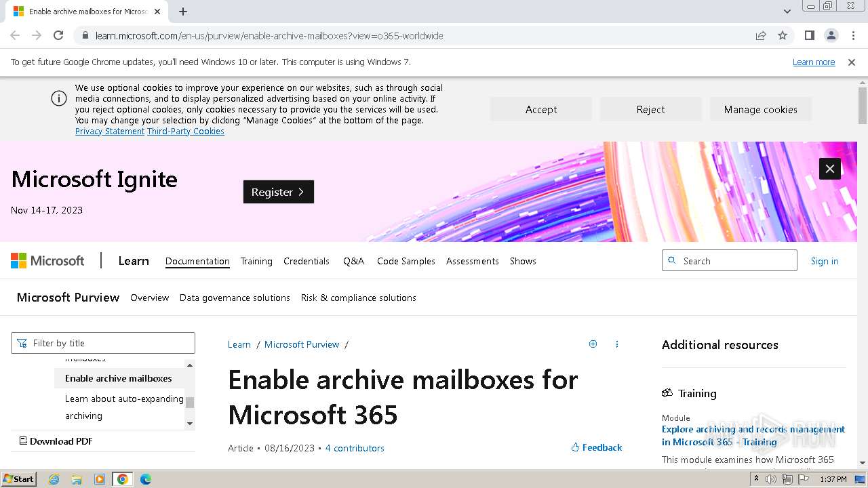Open the Microsoft Purview product link
The width and height of the screenshot is (868, 488).
pyautogui.click(x=68, y=298)
